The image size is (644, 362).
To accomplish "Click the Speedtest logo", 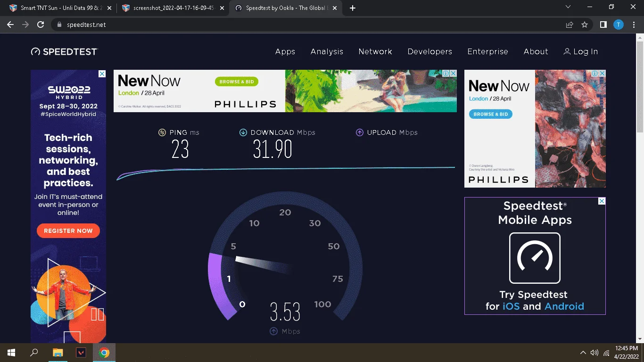I will pos(64,51).
